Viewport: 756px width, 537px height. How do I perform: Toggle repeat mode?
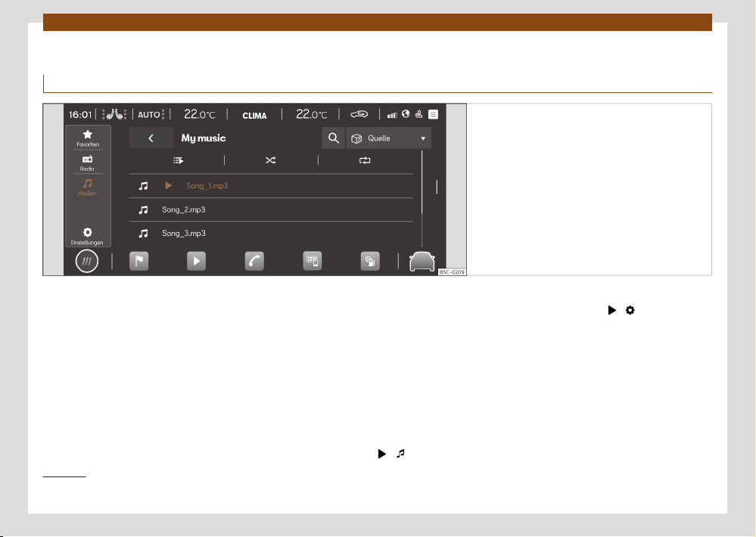point(366,160)
